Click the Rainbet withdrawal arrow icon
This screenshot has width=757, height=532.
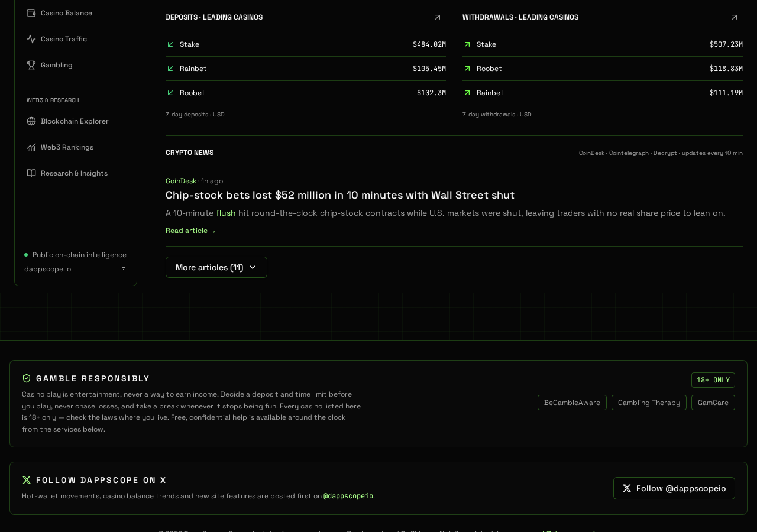pyautogui.click(x=467, y=93)
